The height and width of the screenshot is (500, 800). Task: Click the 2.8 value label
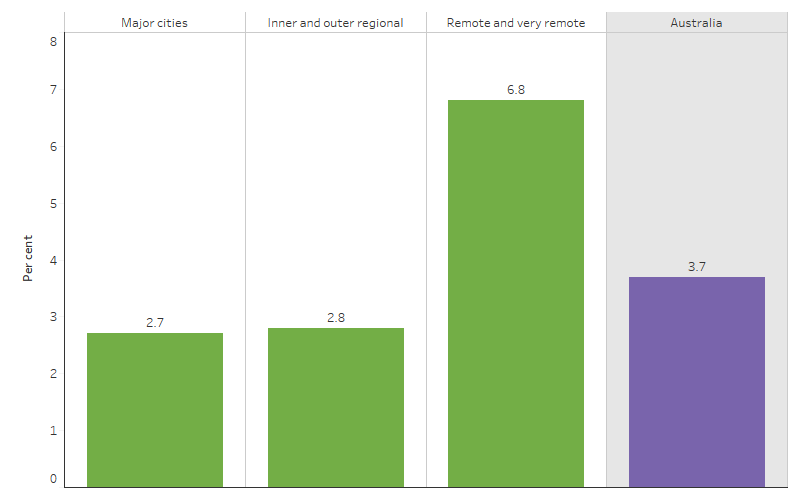tap(336, 317)
